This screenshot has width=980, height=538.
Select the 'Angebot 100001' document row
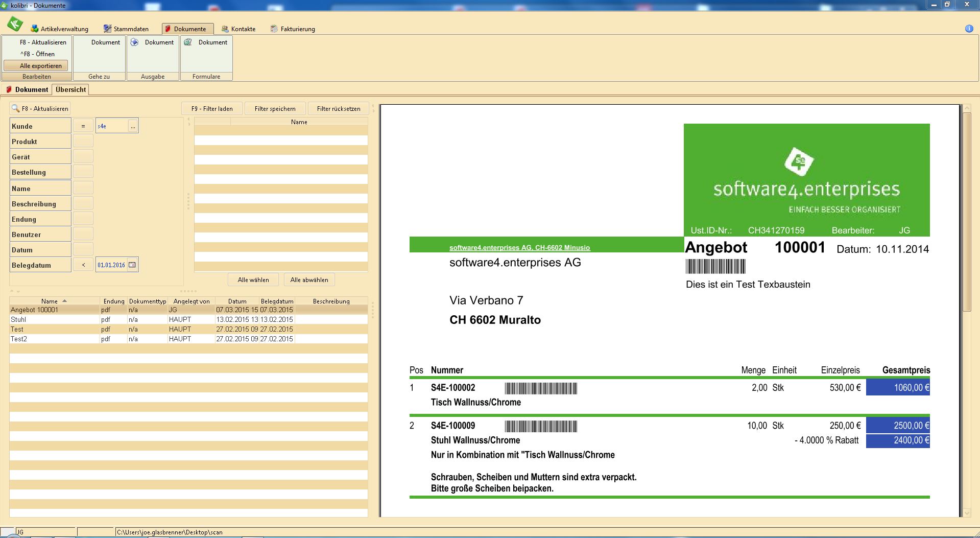(x=188, y=310)
